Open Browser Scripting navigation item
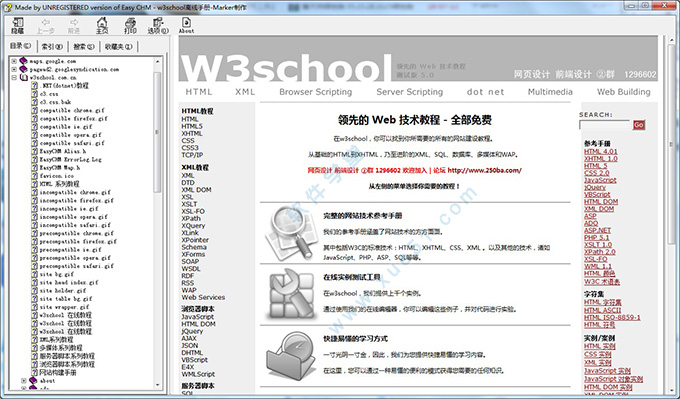680x399 pixels. [316, 92]
